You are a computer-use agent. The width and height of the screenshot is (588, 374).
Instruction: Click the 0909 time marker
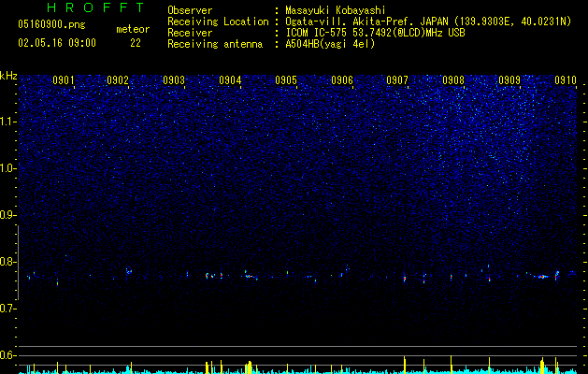tap(509, 79)
